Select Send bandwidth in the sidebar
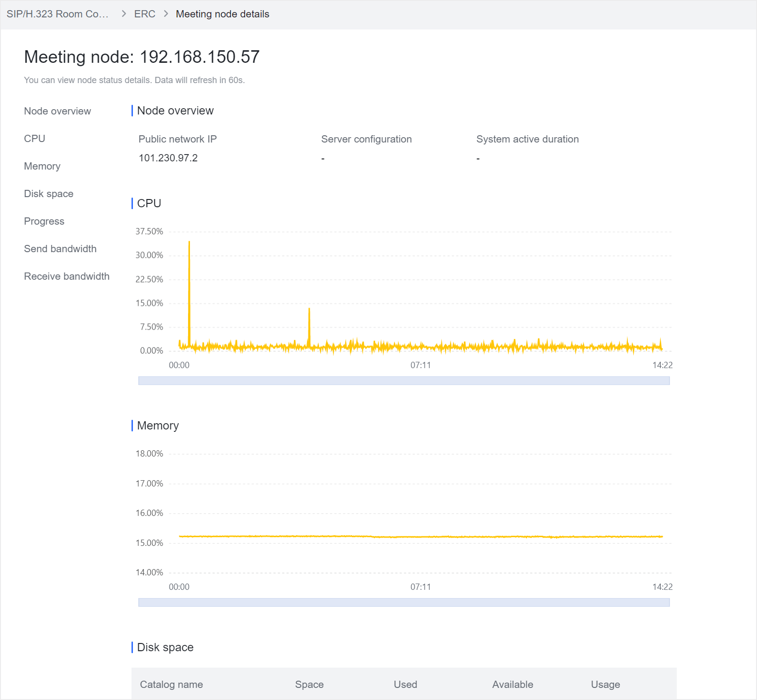Screen dimensions: 757x700 point(60,249)
